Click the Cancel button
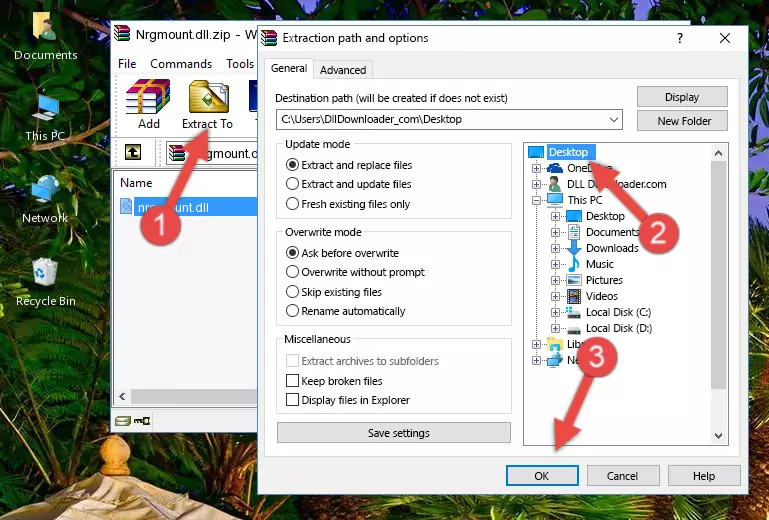 pos(622,476)
